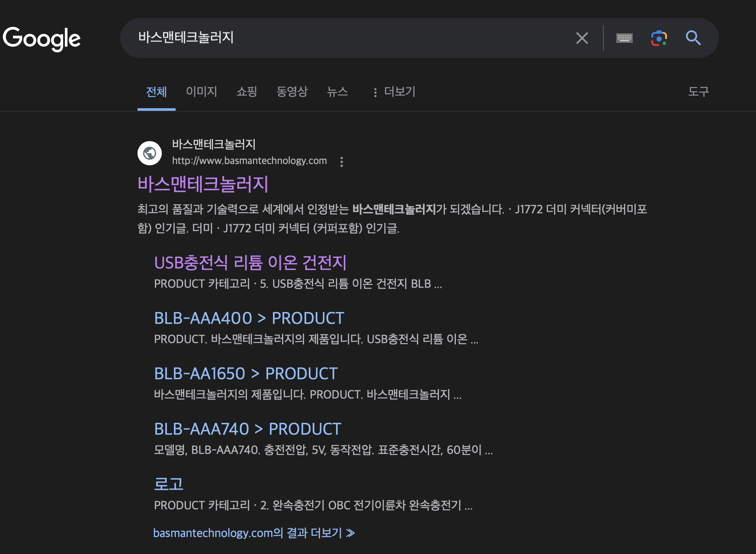Click the http://www.basmantechnology.com URL
Image resolution: width=756 pixels, height=554 pixels.
click(250, 161)
